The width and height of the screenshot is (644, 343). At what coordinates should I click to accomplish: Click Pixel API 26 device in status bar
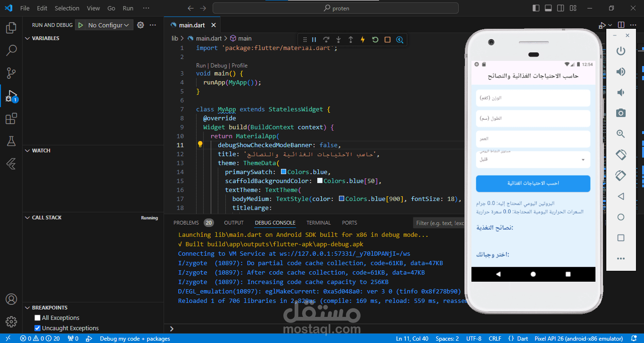tap(578, 338)
